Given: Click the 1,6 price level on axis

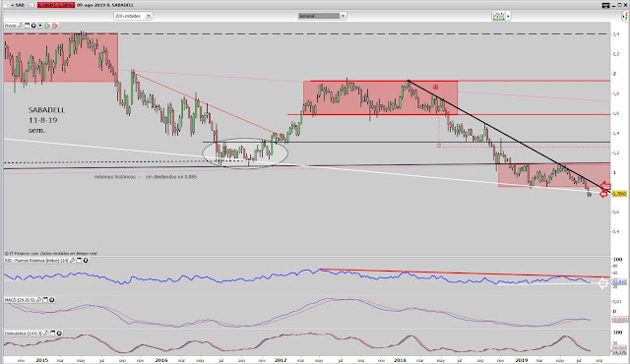Looking at the screenshot, I should pos(616,113).
